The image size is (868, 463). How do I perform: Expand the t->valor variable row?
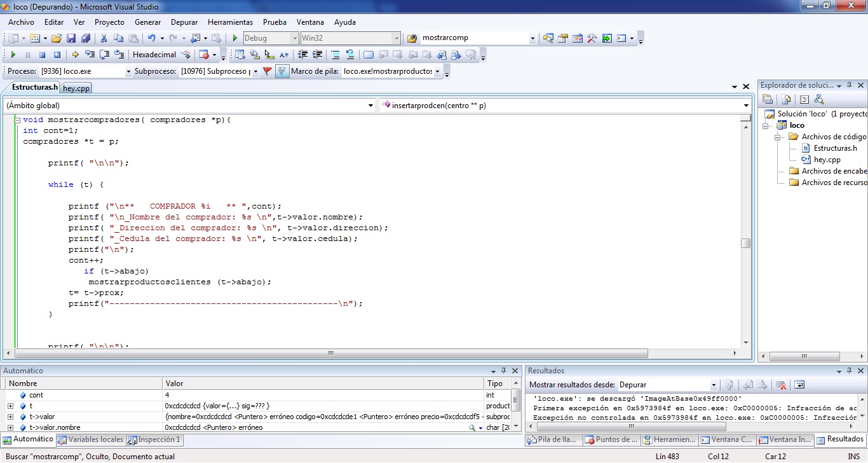[x=10, y=417]
